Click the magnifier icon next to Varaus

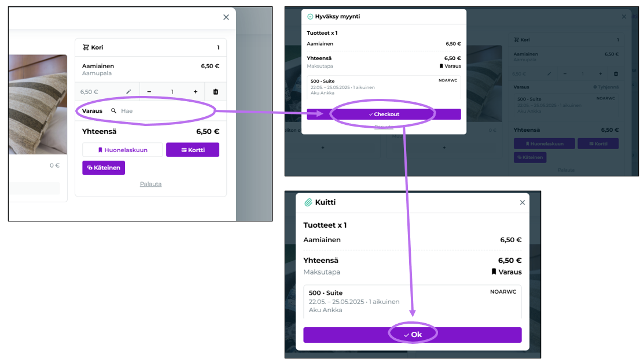click(114, 111)
